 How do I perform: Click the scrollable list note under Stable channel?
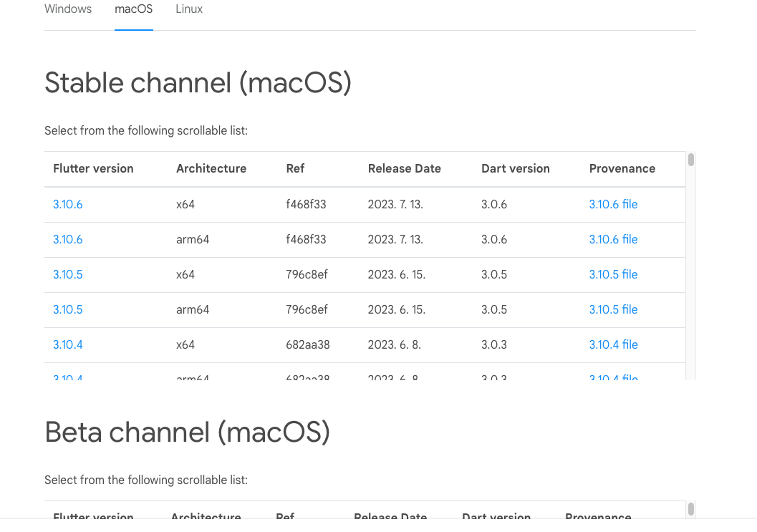(x=146, y=131)
